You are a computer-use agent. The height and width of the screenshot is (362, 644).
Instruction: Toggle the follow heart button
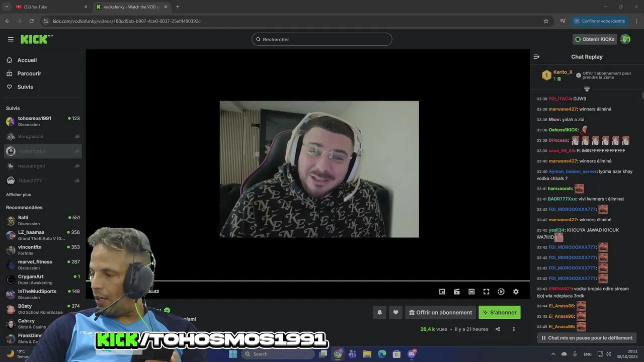click(396, 312)
